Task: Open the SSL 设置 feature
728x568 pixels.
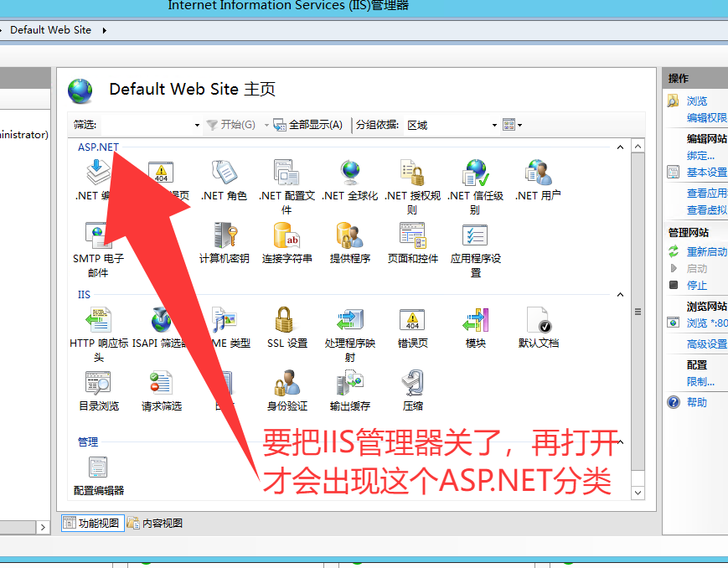Action: pyautogui.click(x=287, y=328)
